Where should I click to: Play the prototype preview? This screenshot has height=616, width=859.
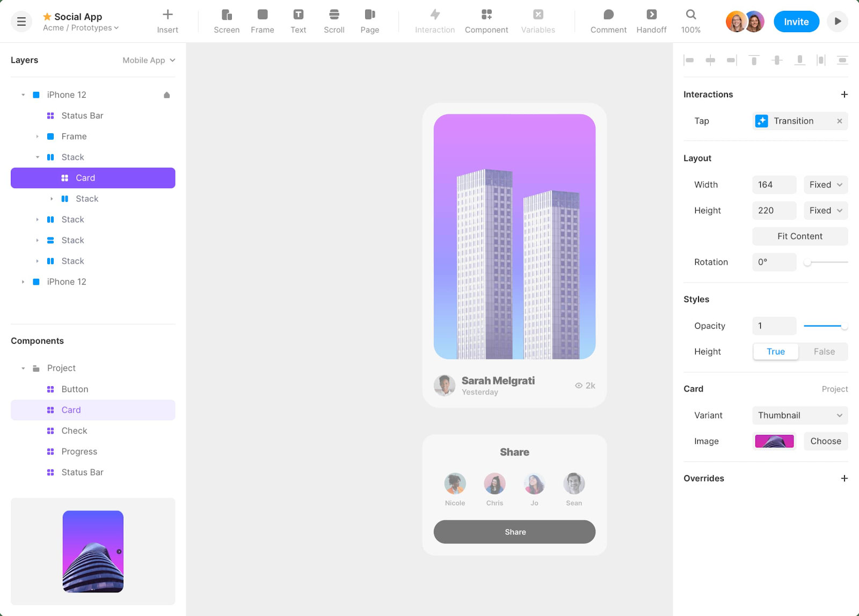click(838, 21)
